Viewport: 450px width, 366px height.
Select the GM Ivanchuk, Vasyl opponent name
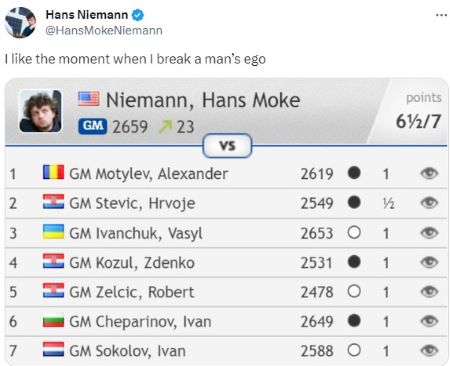136,233
